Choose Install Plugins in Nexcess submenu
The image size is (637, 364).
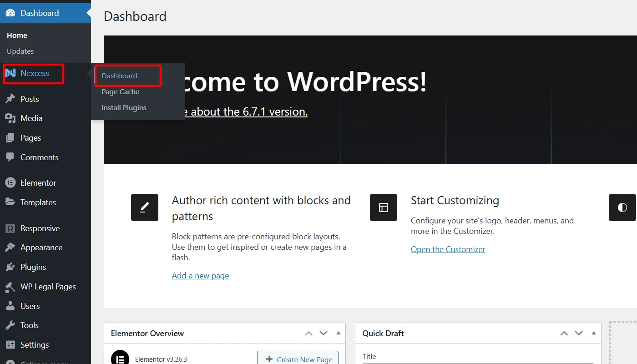click(124, 107)
